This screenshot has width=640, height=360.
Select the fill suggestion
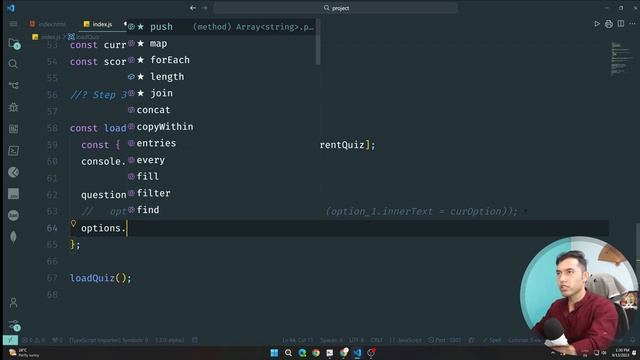[x=221, y=176]
